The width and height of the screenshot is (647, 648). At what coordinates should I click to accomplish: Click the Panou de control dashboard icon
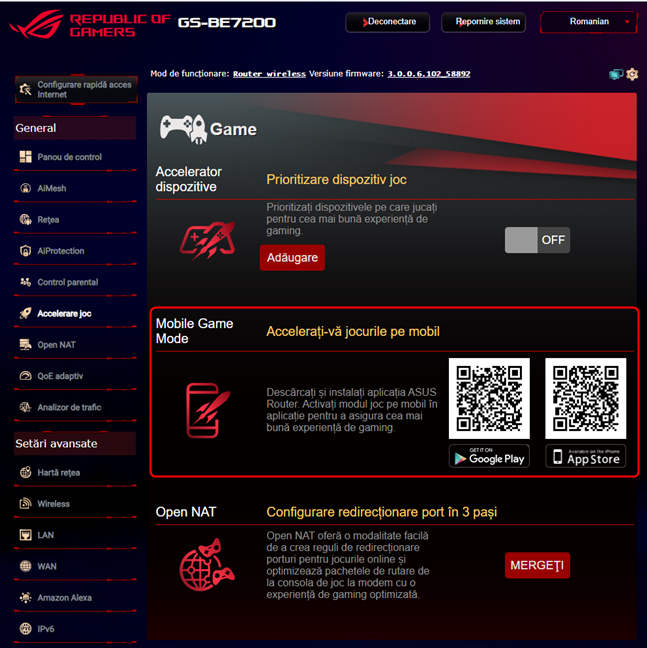click(x=26, y=157)
